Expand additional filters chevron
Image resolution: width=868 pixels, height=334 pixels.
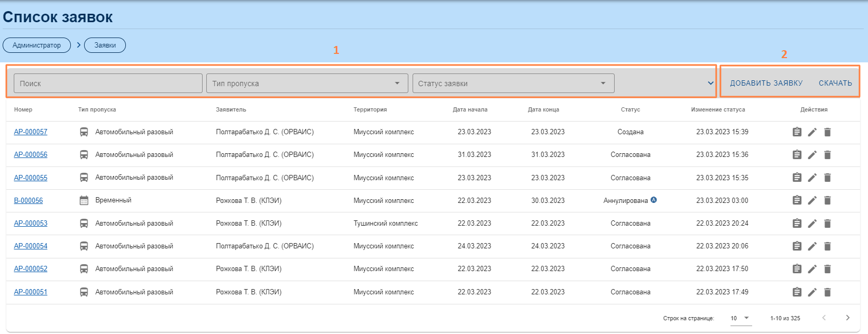pyautogui.click(x=710, y=83)
